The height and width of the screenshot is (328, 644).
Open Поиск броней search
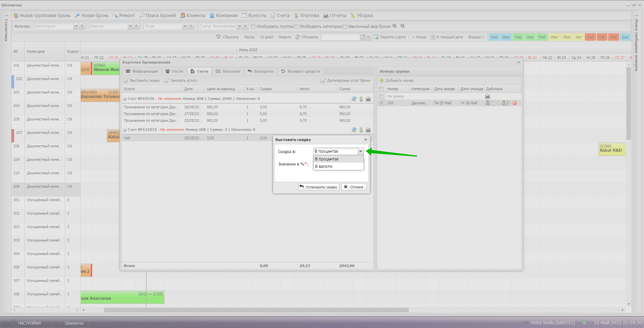point(157,15)
